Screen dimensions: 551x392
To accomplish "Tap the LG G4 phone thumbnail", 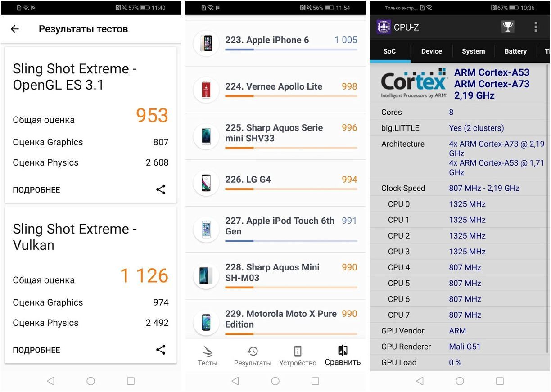I will pos(206,183).
